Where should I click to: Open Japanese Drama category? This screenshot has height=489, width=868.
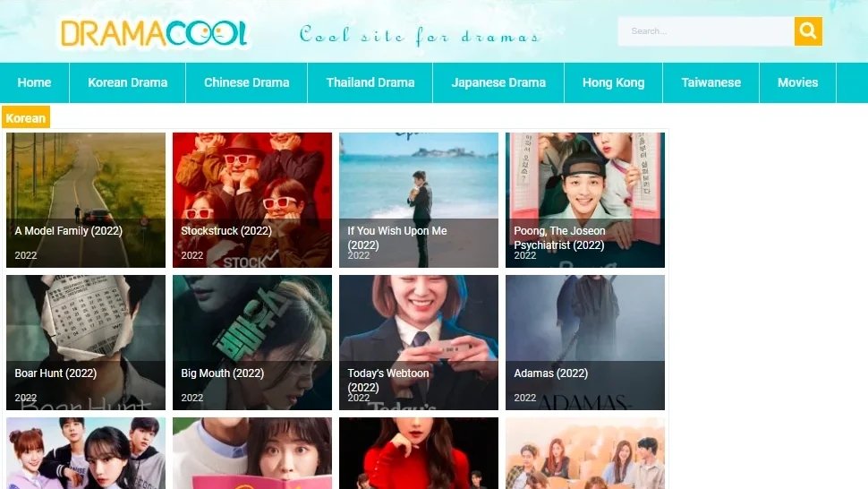(498, 82)
